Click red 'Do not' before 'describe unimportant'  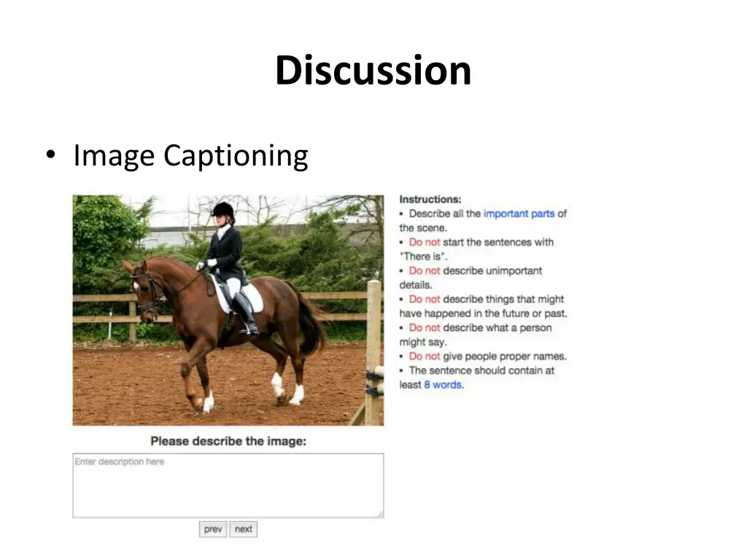click(425, 271)
